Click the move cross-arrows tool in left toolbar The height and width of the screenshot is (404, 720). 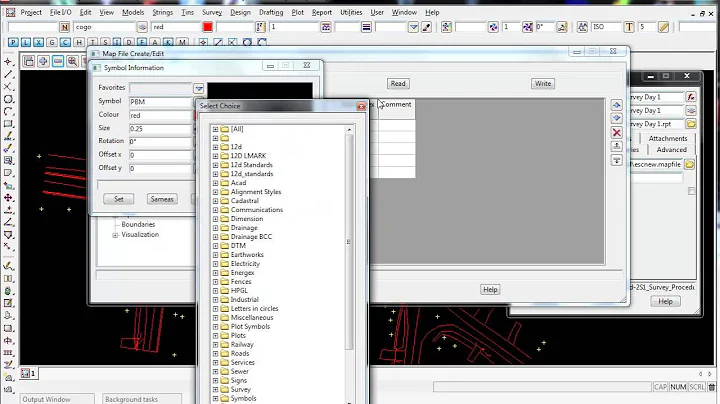pos(8,198)
